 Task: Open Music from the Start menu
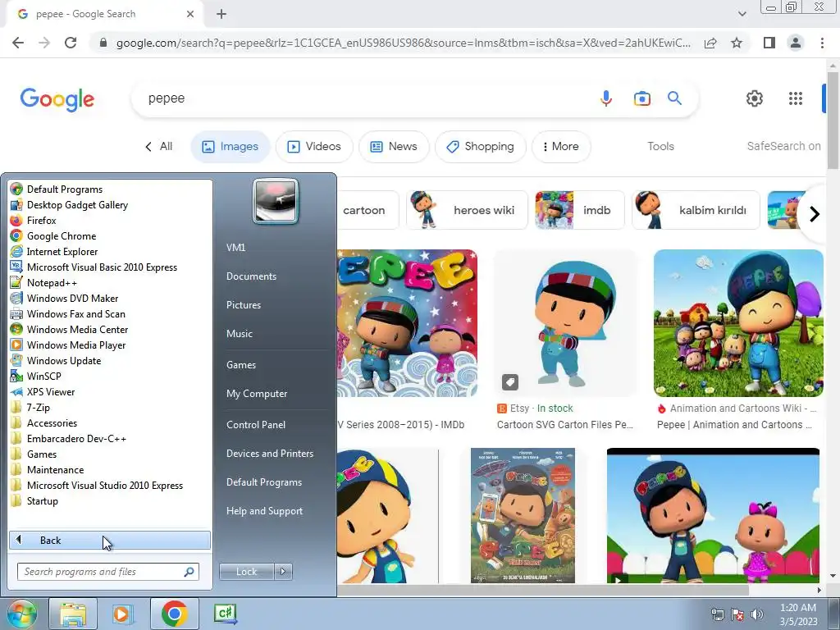(x=239, y=333)
